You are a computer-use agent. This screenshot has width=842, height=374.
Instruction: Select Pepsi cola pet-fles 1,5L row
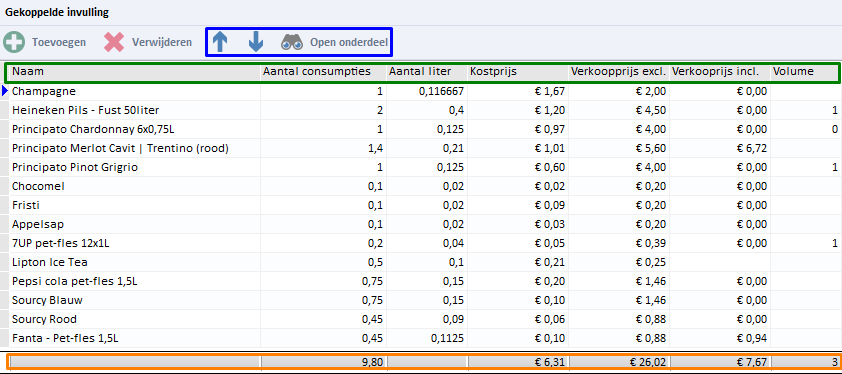(421, 281)
